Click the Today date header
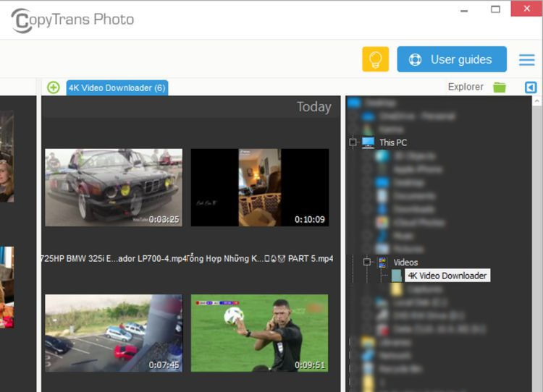 coord(313,107)
